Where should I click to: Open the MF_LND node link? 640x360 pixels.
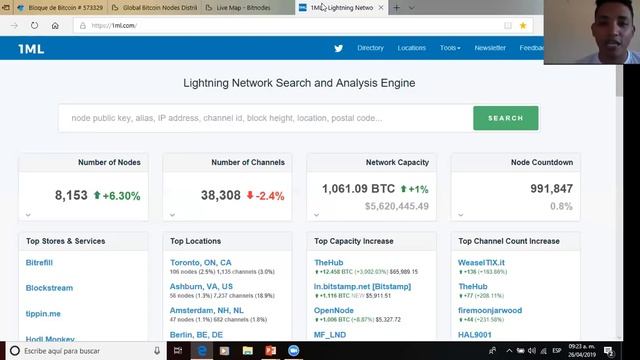pyautogui.click(x=330, y=335)
